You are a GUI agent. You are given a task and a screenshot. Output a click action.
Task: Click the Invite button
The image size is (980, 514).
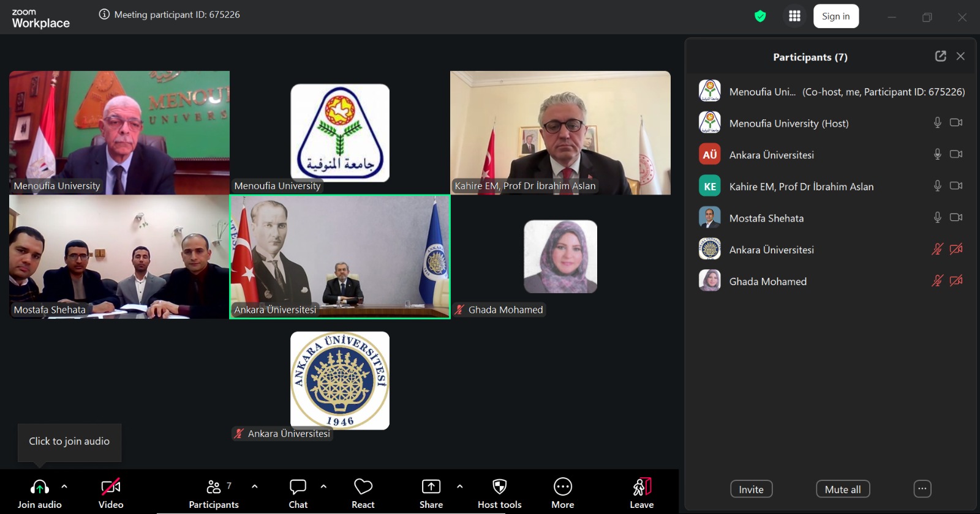751,489
